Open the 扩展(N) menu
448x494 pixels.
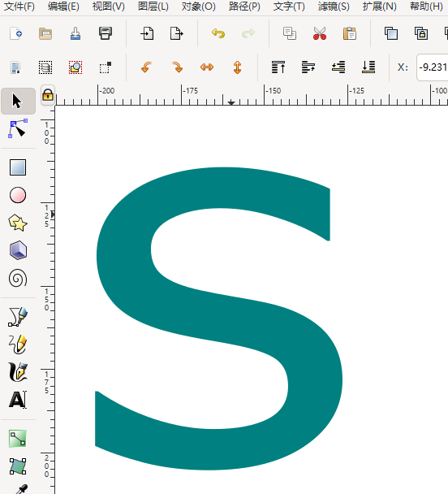tap(379, 6)
